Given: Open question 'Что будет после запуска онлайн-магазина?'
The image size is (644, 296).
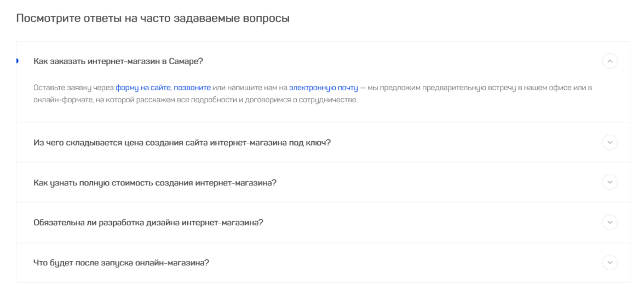Looking at the screenshot, I should [x=122, y=263].
